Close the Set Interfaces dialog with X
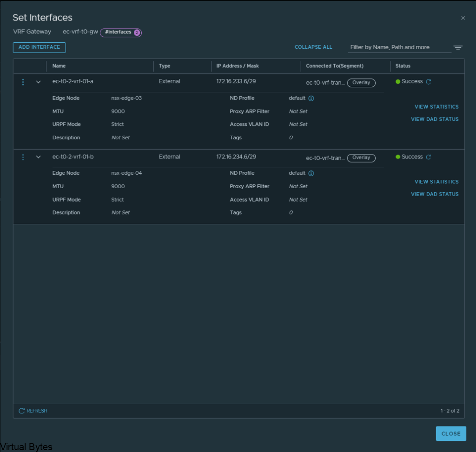Viewport: 476px width, 452px height. 463,18
